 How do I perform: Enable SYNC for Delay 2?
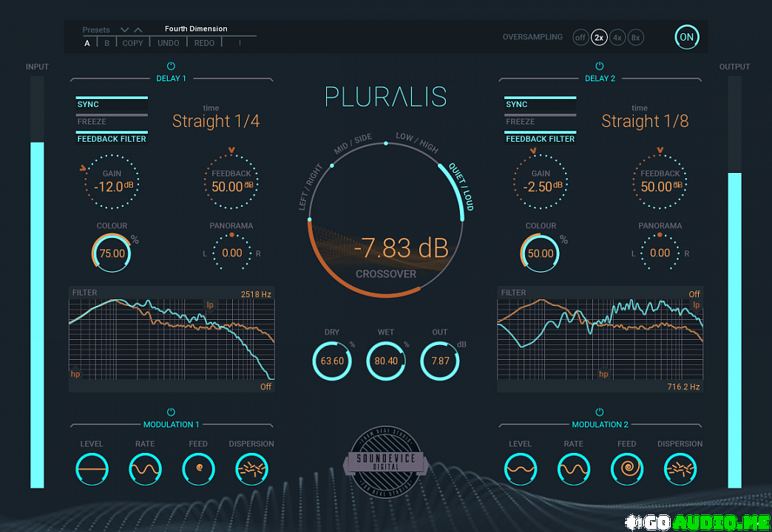540,104
